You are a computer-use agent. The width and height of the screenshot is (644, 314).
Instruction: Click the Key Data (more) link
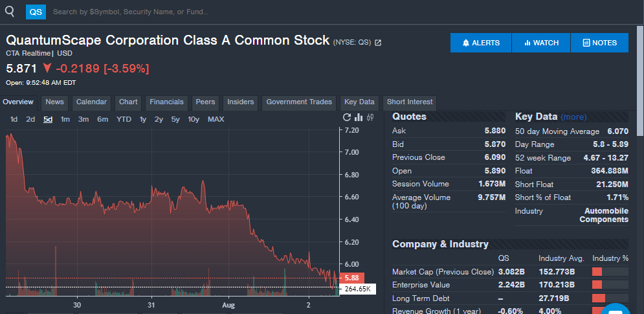[x=573, y=117]
